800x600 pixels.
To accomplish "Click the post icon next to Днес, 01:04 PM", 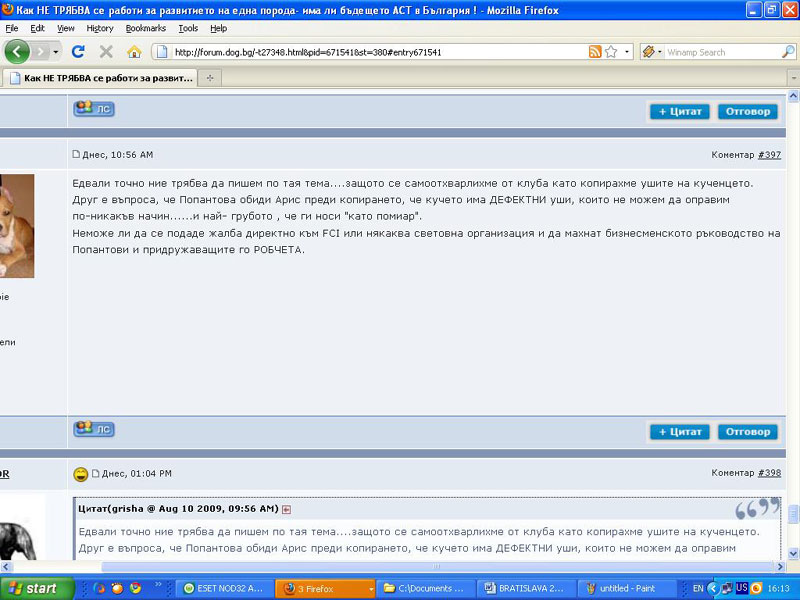I will 95,473.
